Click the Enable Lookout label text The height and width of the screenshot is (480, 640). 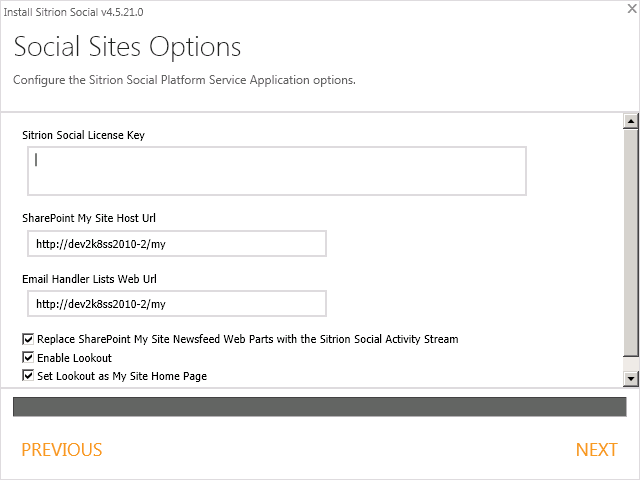(x=74, y=358)
